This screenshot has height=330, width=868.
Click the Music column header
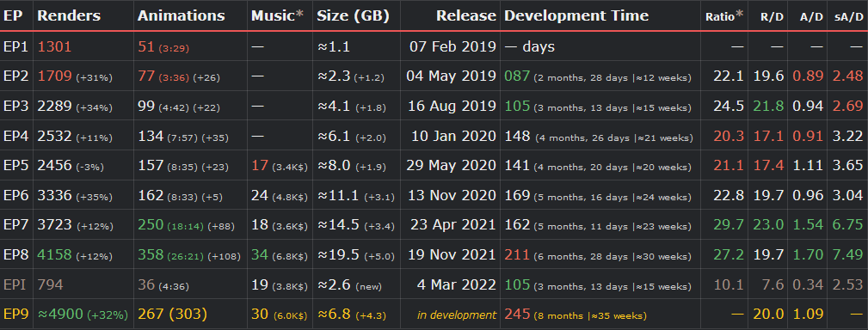[277, 16]
